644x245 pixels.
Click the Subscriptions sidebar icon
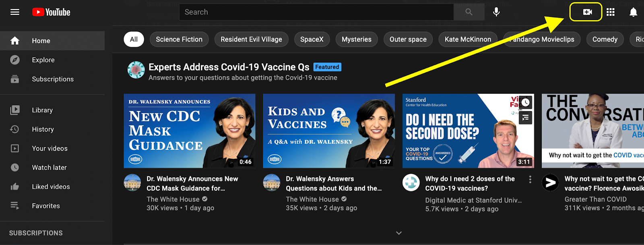click(x=15, y=79)
